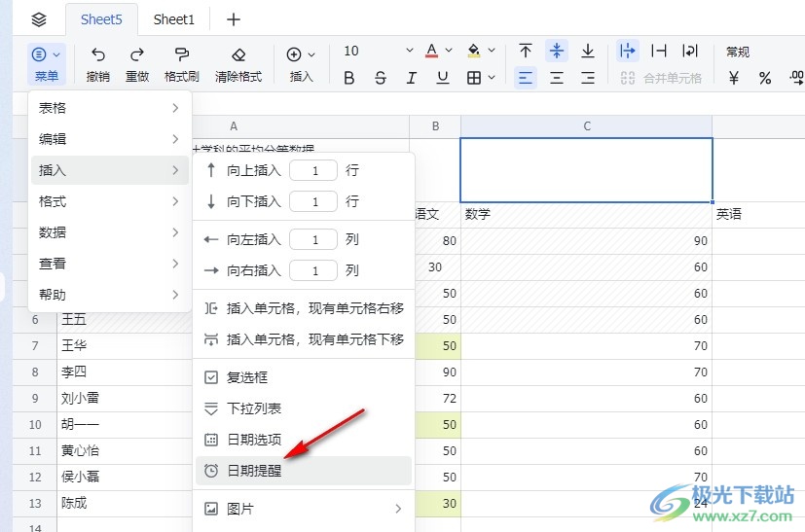
Task: Click Clear Format (清除格式) eraser icon
Action: point(238,54)
